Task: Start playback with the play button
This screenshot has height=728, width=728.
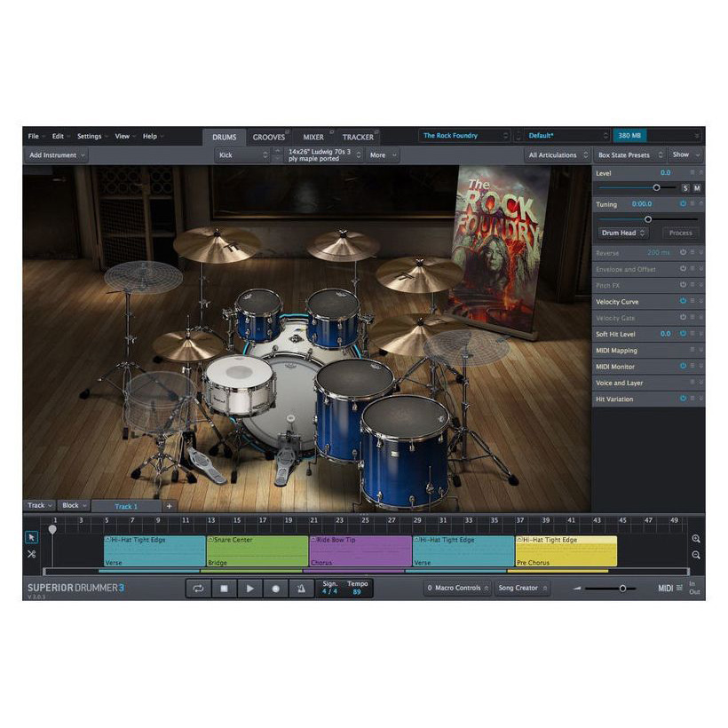Action: point(249,589)
